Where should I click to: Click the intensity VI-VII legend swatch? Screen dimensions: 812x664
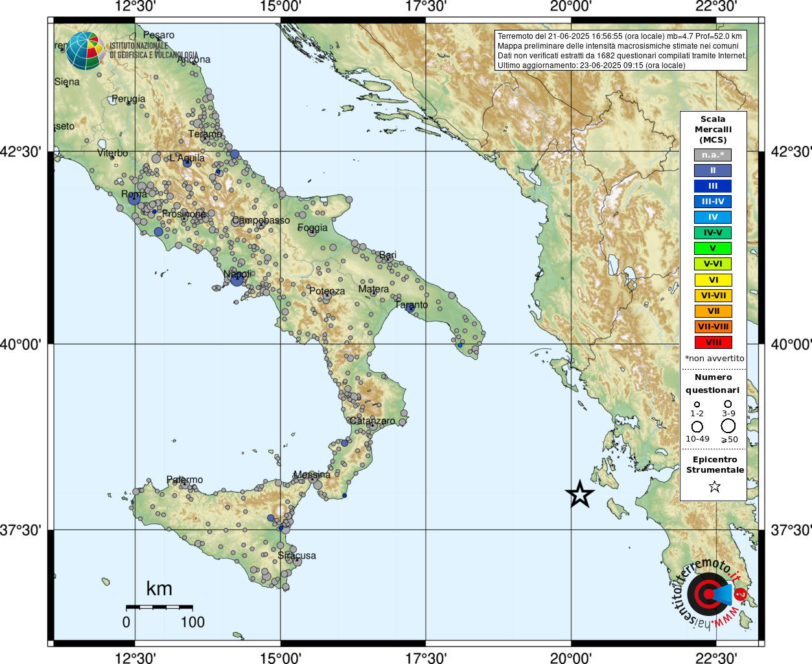pyautogui.click(x=713, y=296)
